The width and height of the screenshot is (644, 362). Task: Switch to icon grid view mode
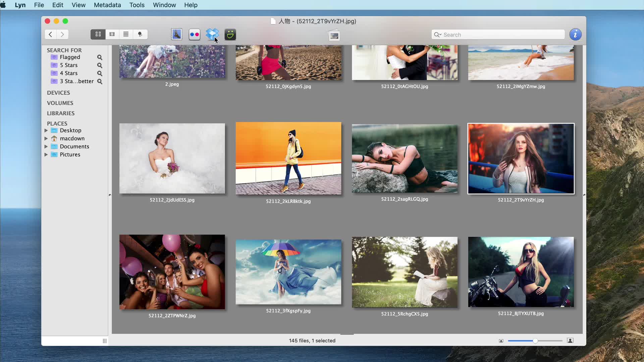point(98,34)
